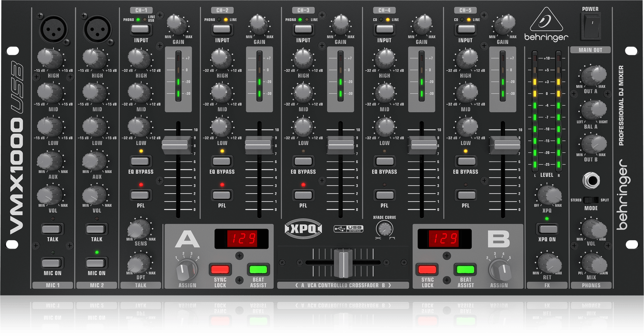
Task: Click deck B BPM display showing 129
Action: (445, 239)
